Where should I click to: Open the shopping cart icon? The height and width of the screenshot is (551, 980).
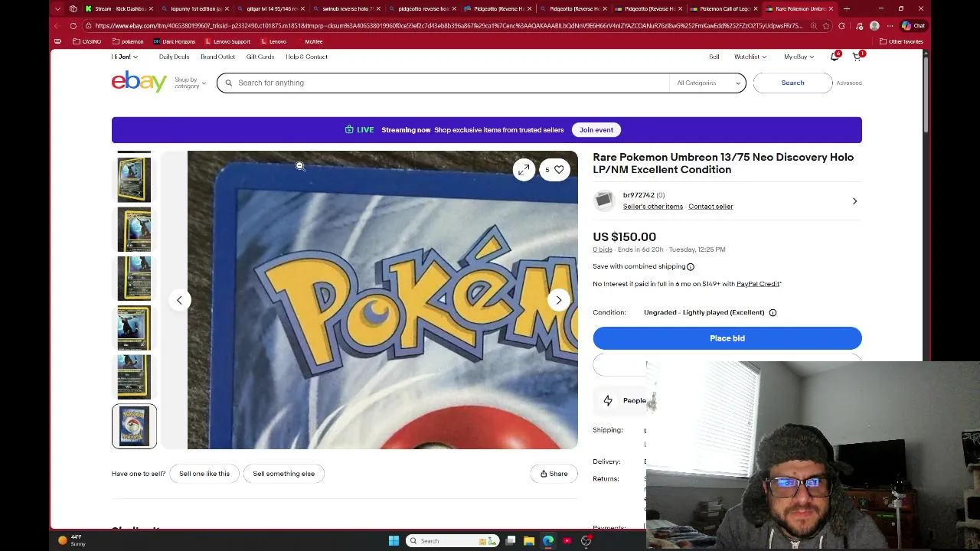pyautogui.click(x=857, y=57)
